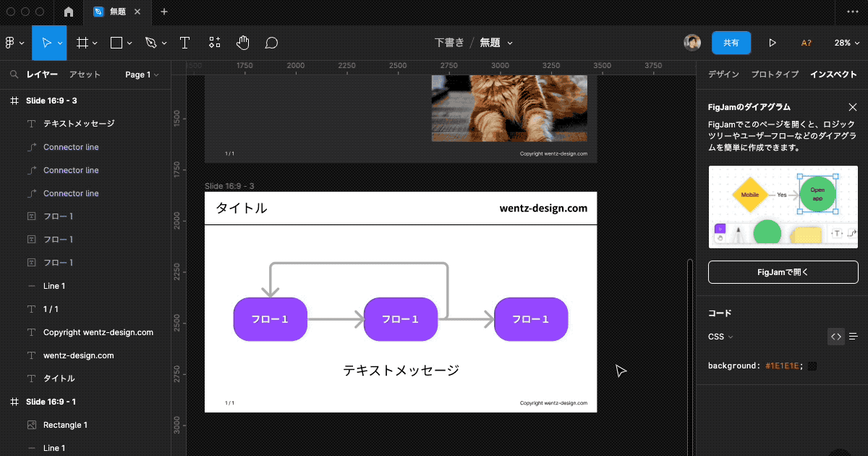Select the Move tool

tap(45, 43)
